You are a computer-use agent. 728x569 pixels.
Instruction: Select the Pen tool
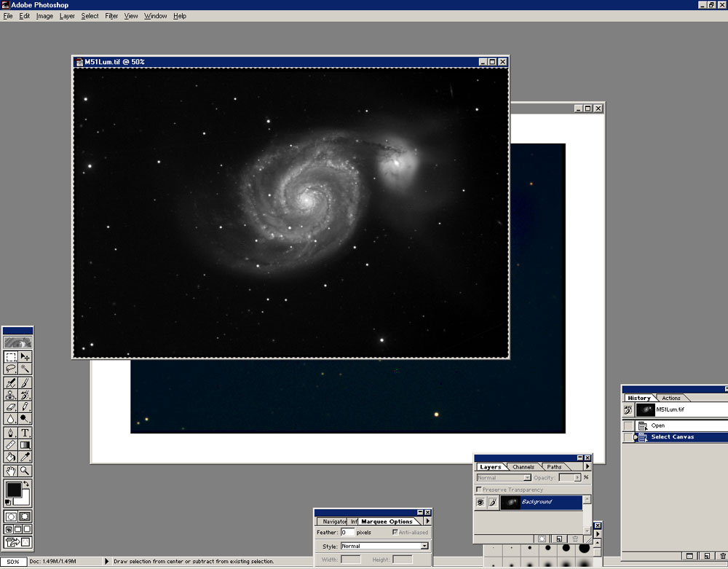coord(11,433)
